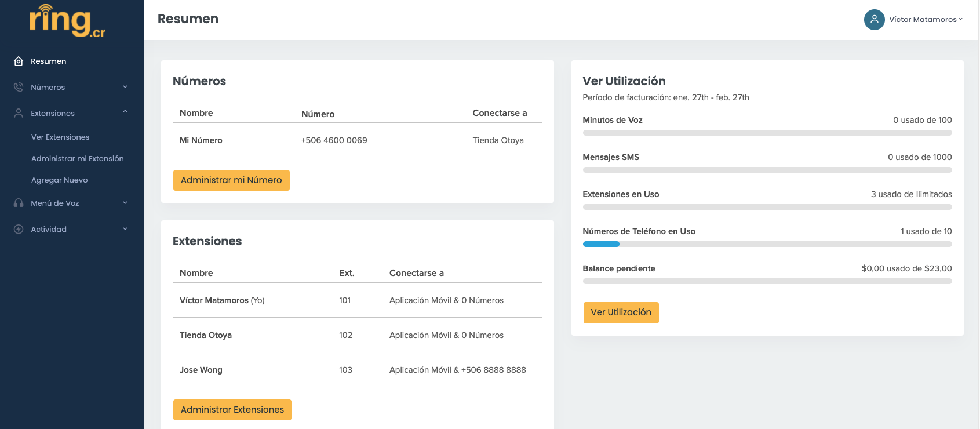This screenshot has width=980, height=429.
Task: Click Aplicación Móvil & +506 8888 8888
Action: pyautogui.click(x=458, y=370)
